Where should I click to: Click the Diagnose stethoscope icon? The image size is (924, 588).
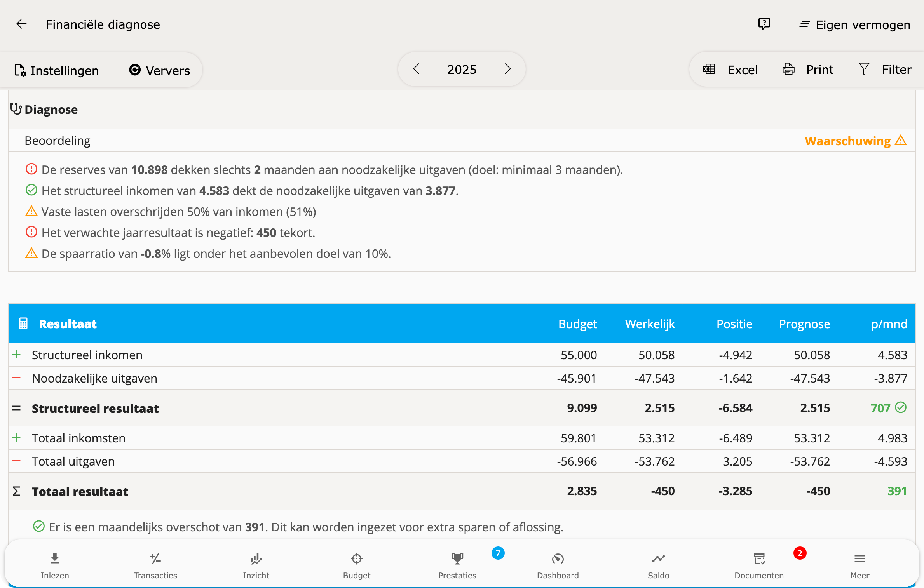[x=16, y=109]
